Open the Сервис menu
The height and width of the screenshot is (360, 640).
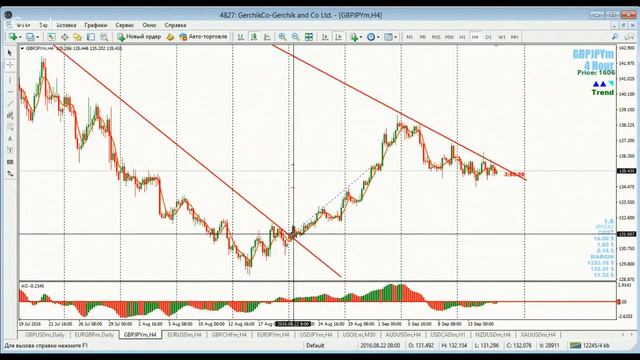[124, 25]
